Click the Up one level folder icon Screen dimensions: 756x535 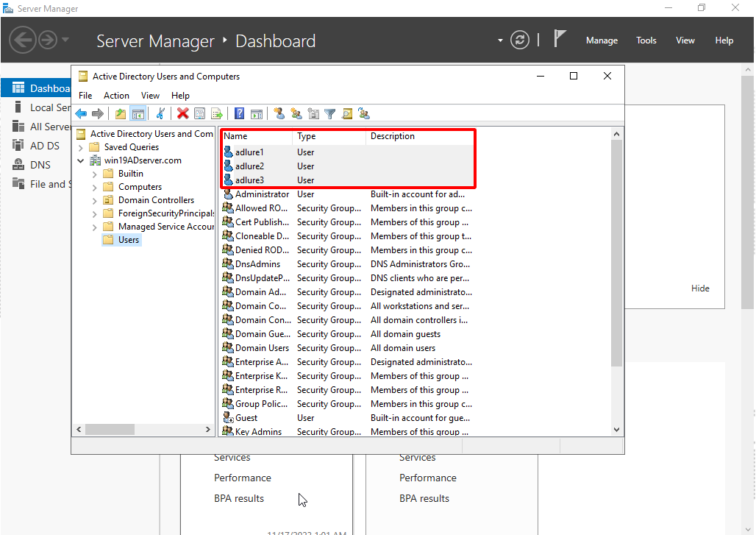(120, 113)
